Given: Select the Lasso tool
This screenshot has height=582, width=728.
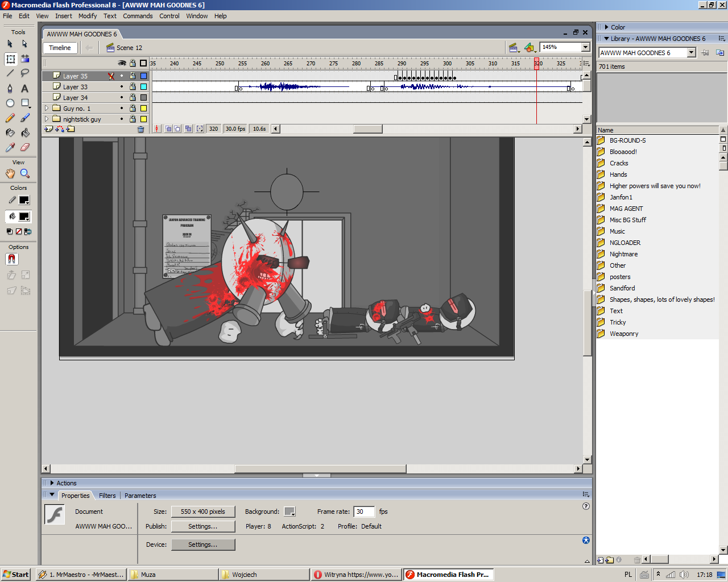Looking at the screenshot, I should (25, 73).
